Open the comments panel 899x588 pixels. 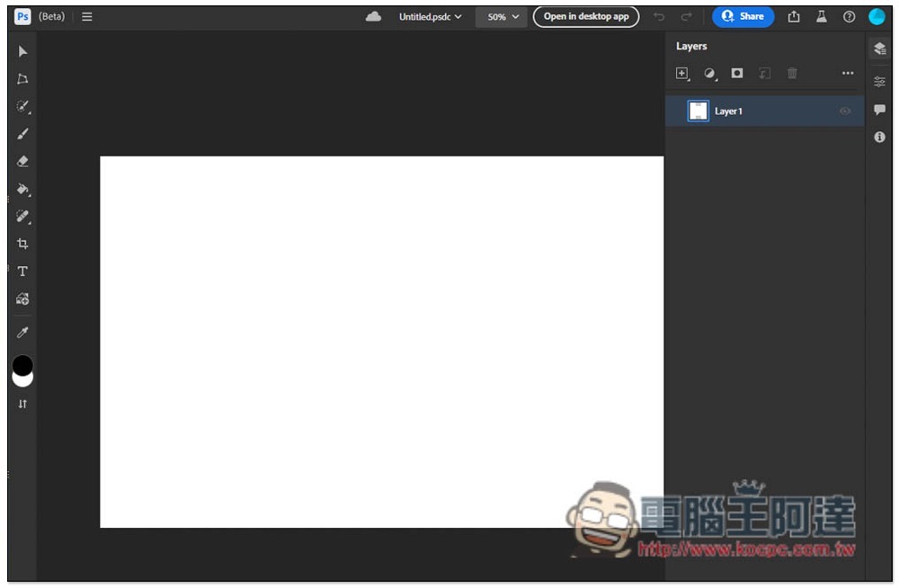[879, 110]
